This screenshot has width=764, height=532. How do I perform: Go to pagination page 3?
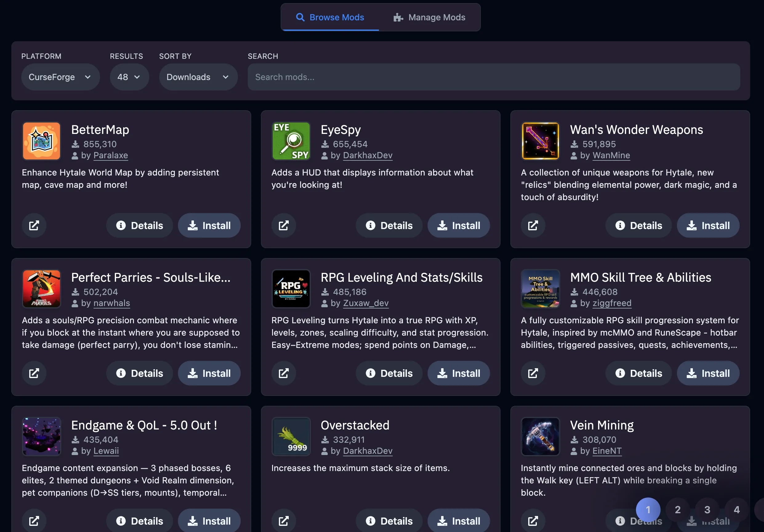tap(707, 510)
